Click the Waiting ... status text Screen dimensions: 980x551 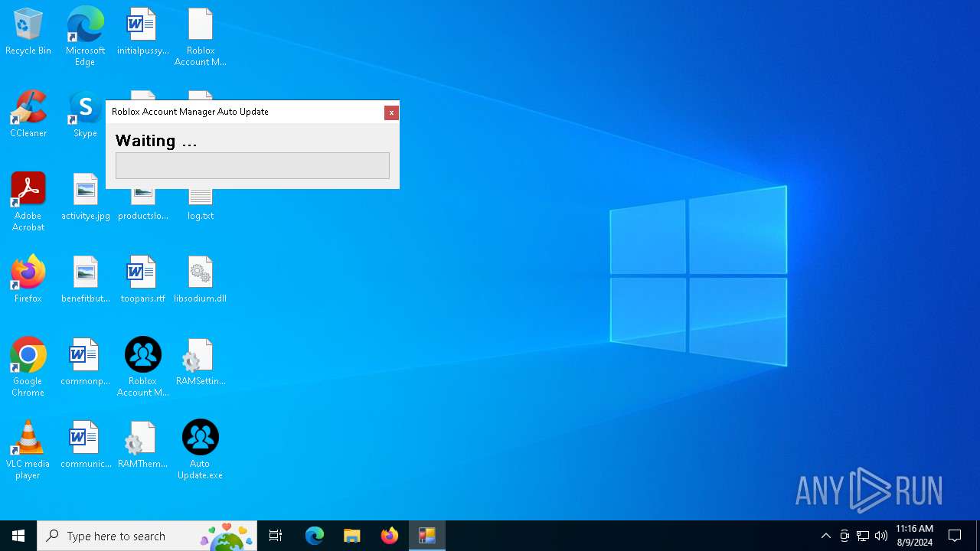coord(156,141)
